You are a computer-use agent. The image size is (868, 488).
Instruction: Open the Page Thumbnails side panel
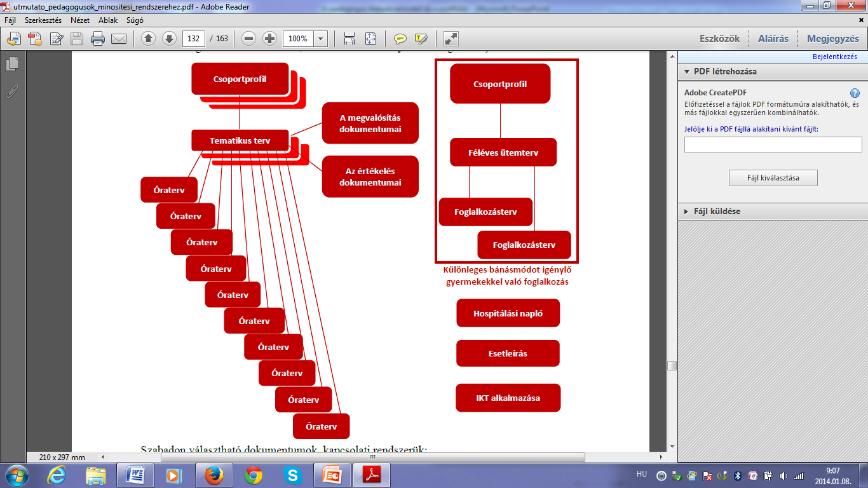(12, 64)
